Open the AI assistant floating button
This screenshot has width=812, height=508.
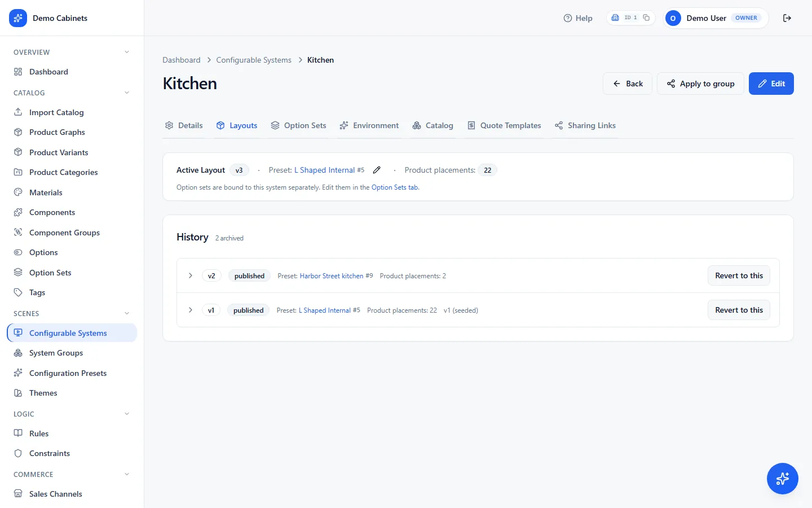tap(783, 479)
